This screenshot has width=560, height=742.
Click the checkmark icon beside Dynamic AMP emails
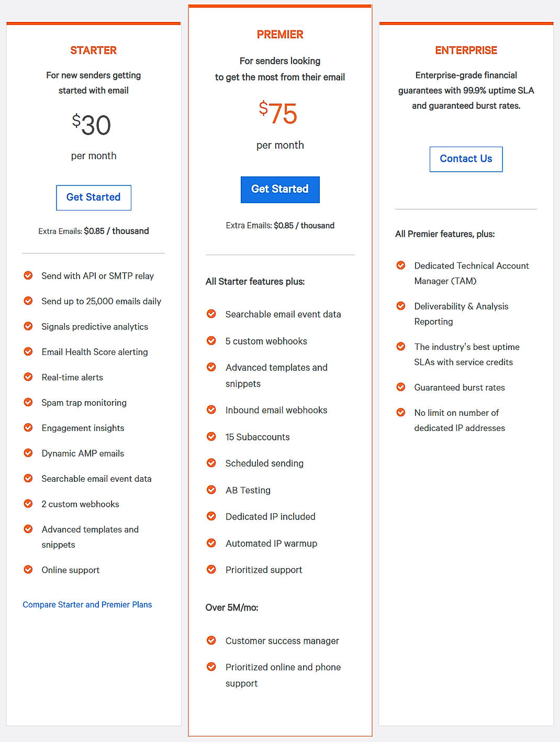(x=28, y=452)
